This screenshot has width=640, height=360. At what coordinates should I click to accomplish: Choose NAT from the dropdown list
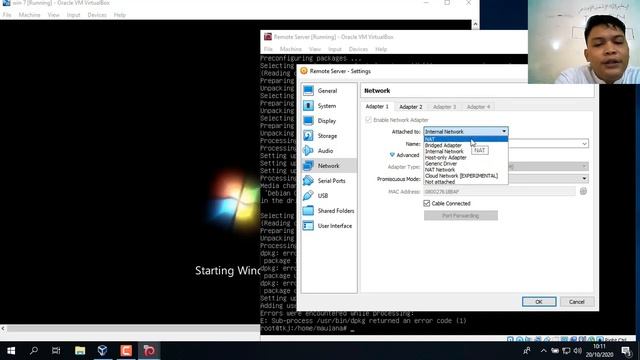466,139
